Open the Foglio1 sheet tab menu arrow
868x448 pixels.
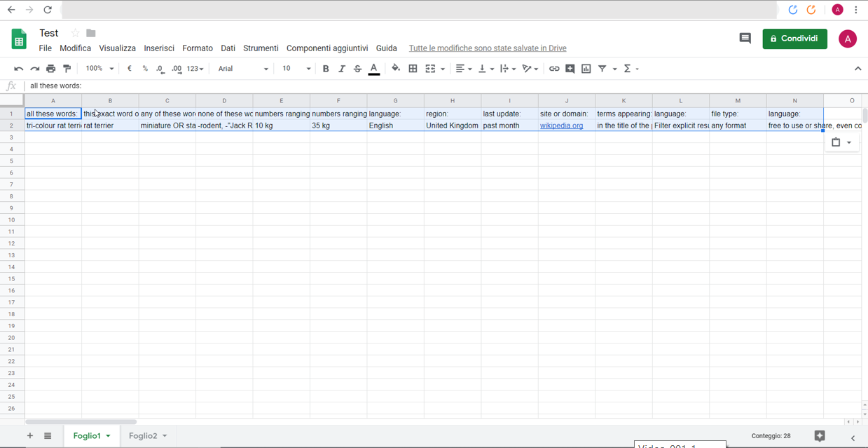107,435
